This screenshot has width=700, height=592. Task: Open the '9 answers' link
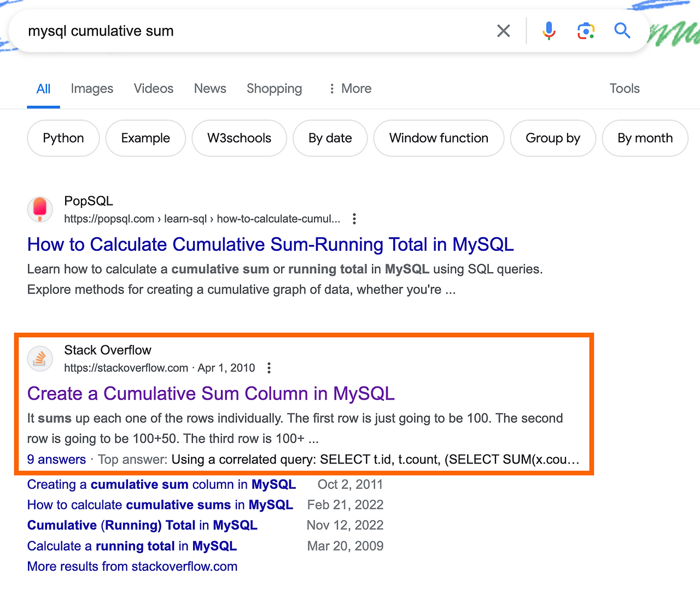pos(56,460)
